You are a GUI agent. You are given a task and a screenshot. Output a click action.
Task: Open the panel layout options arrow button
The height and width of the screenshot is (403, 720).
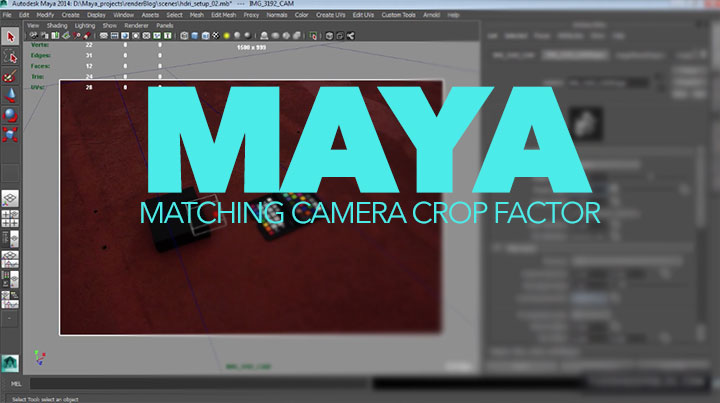(10, 318)
